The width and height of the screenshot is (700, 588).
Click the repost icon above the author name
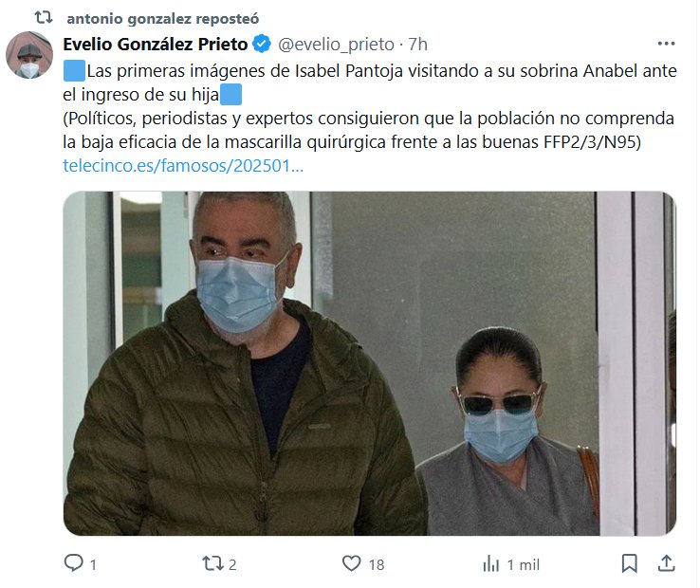coord(44,18)
